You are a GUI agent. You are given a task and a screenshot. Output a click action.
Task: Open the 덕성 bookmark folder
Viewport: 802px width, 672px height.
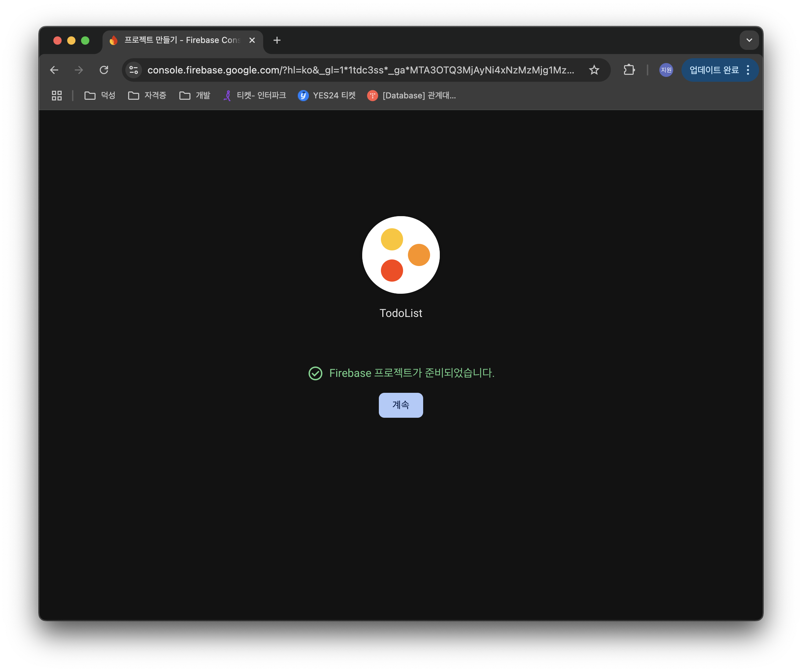tap(100, 96)
